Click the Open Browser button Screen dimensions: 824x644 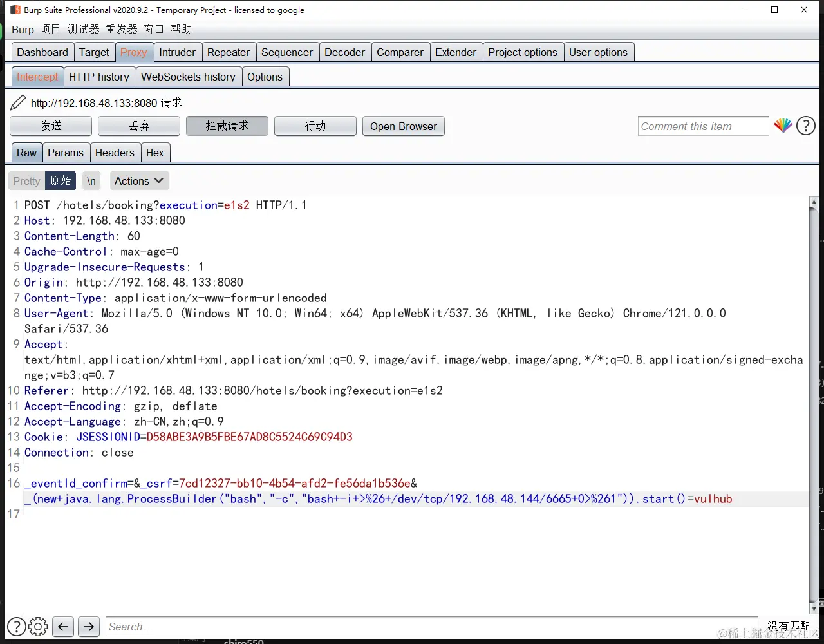pyautogui.click(x=404, y=126)
